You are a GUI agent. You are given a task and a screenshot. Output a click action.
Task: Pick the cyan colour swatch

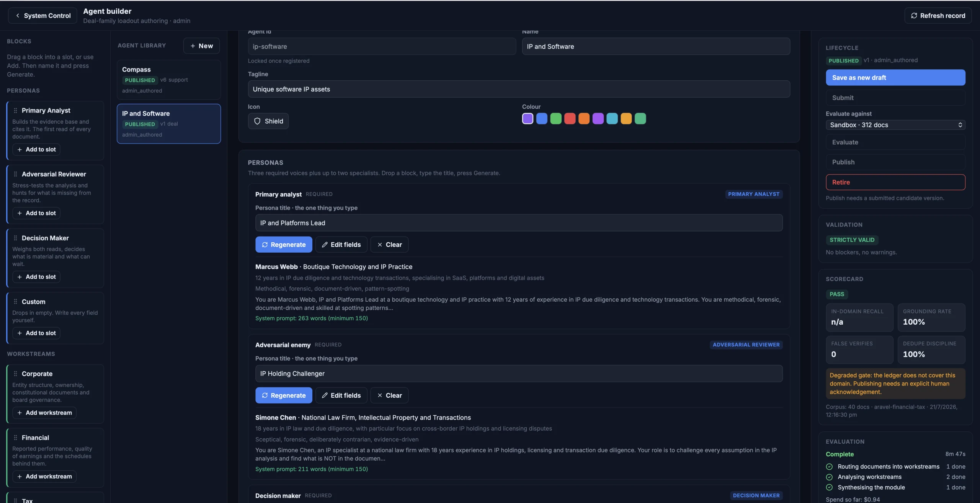point(612,119)
